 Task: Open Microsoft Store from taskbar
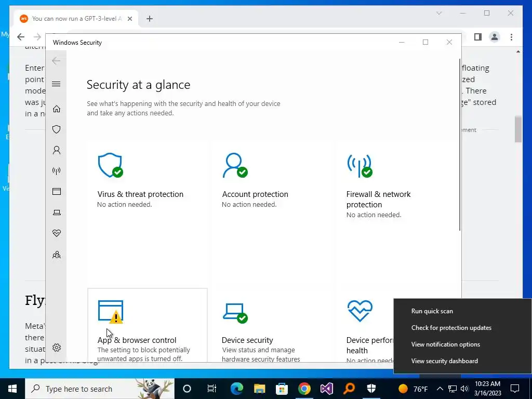pos(282,389)
